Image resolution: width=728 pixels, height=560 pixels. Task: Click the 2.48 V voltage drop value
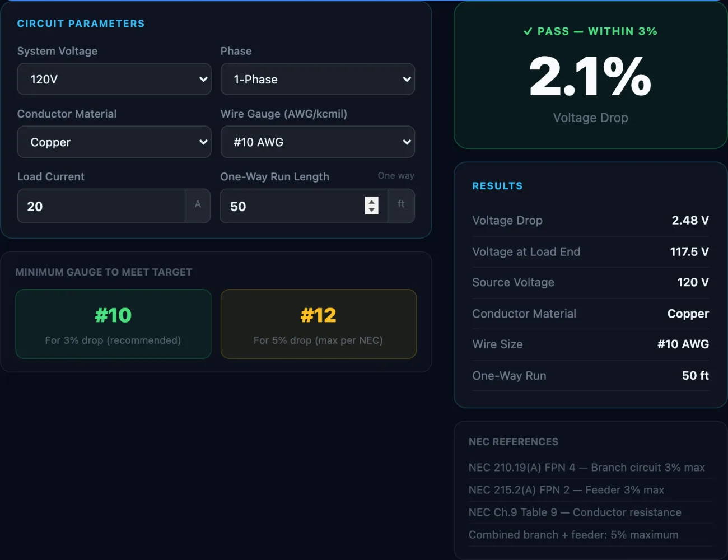690,220
